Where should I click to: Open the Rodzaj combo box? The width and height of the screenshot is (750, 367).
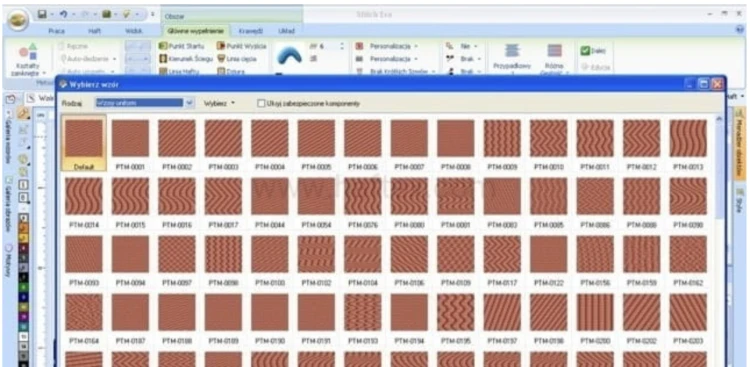(144, 103)
